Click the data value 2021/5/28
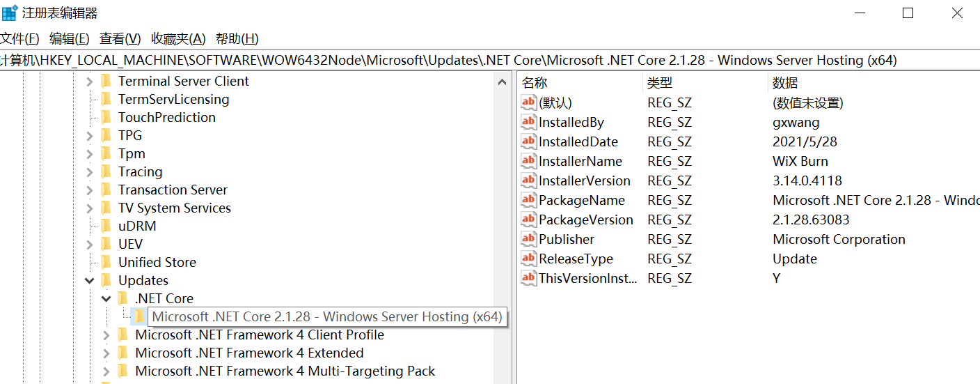The width and height of the screenshot is (980, 384). click(x=805, y=142)
